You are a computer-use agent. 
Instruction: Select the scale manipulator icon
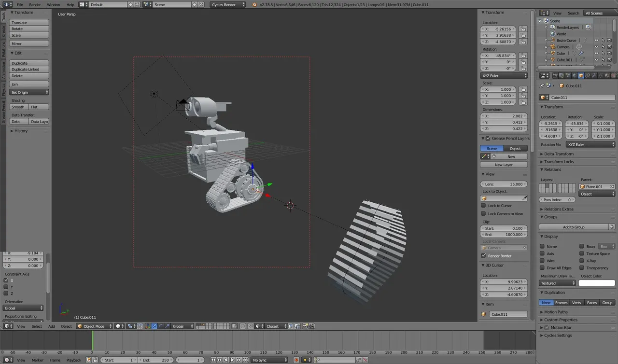167,326
